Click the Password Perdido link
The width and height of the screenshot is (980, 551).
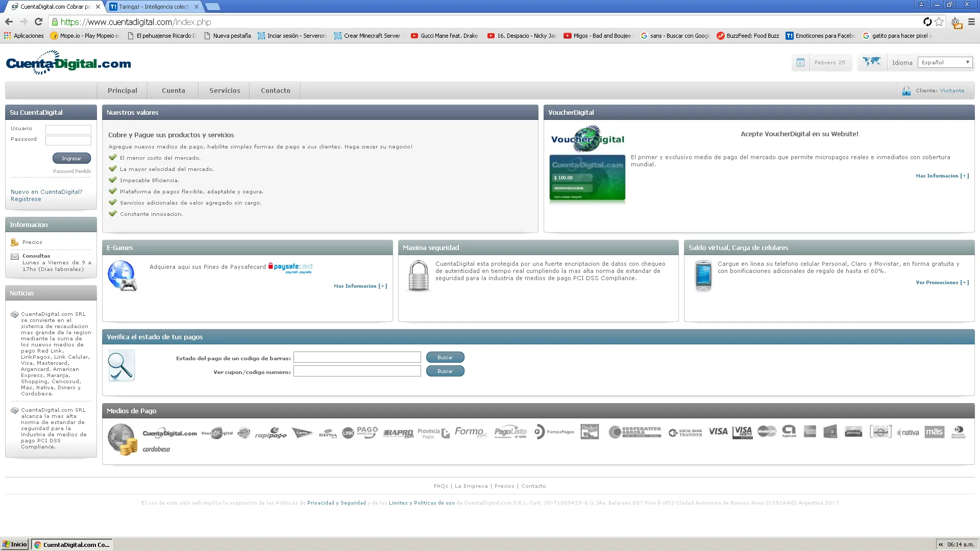click(x=72, y=171)
